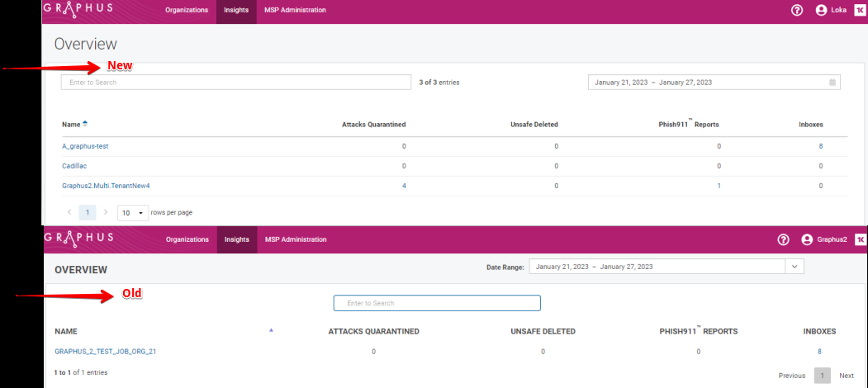Click Cadillac Attacks Quarantined value 0
Viewport: 868px width, 388px height.
(x=404, y=166)
